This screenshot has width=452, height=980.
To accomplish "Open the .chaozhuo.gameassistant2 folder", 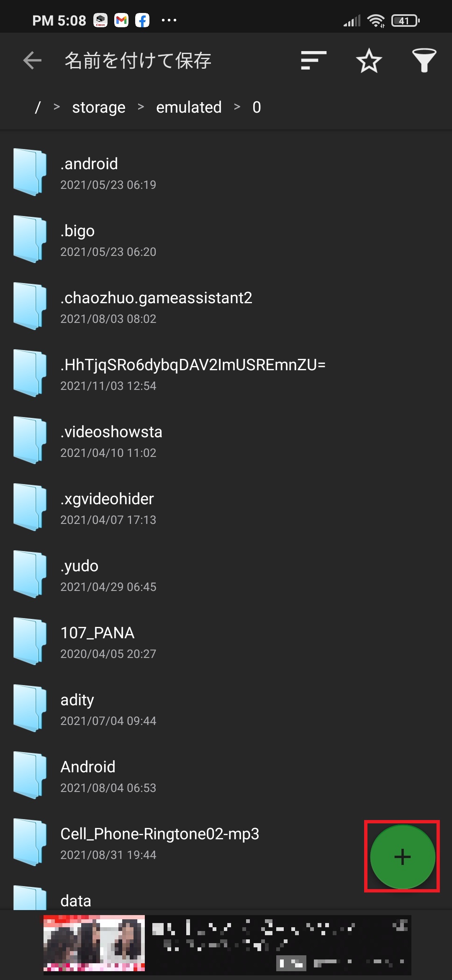I will [226, 306].
